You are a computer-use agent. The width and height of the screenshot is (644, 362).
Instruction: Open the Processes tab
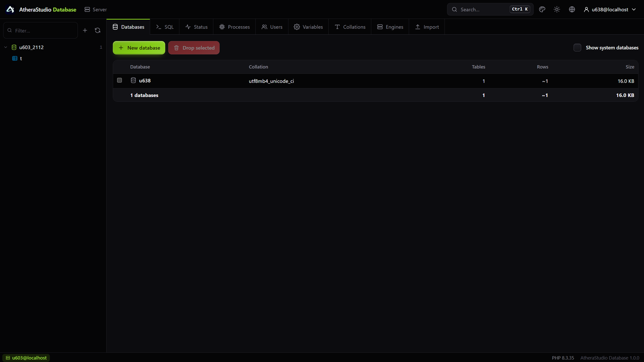pos(234,27)
